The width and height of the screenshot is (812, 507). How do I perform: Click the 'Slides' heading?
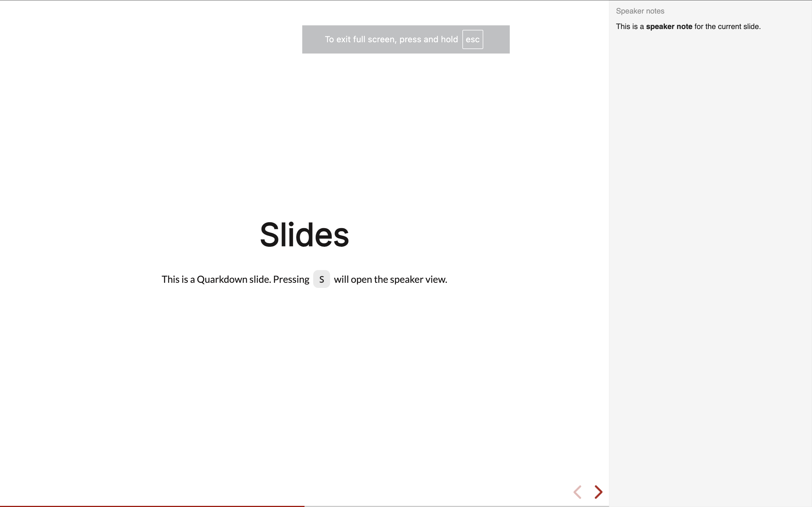(304, 235)
